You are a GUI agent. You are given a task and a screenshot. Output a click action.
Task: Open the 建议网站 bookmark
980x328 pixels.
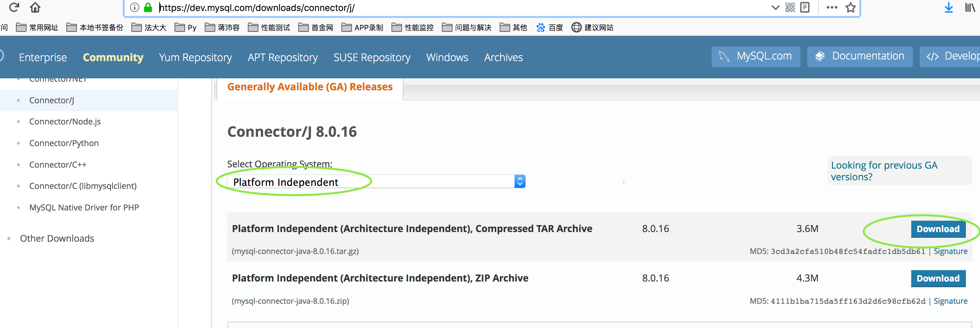592,28
